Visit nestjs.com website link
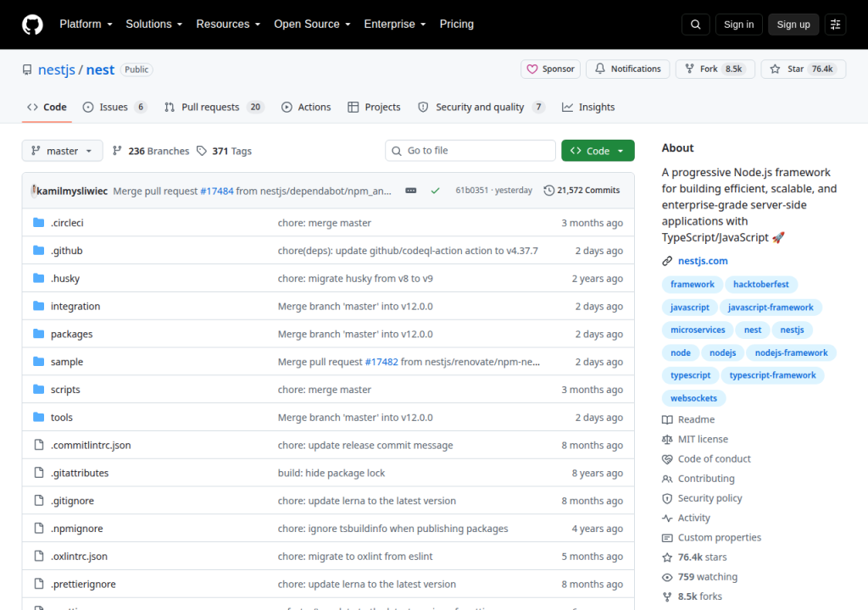Viewport: 868px width, 610px height. [x=703, y=261]
